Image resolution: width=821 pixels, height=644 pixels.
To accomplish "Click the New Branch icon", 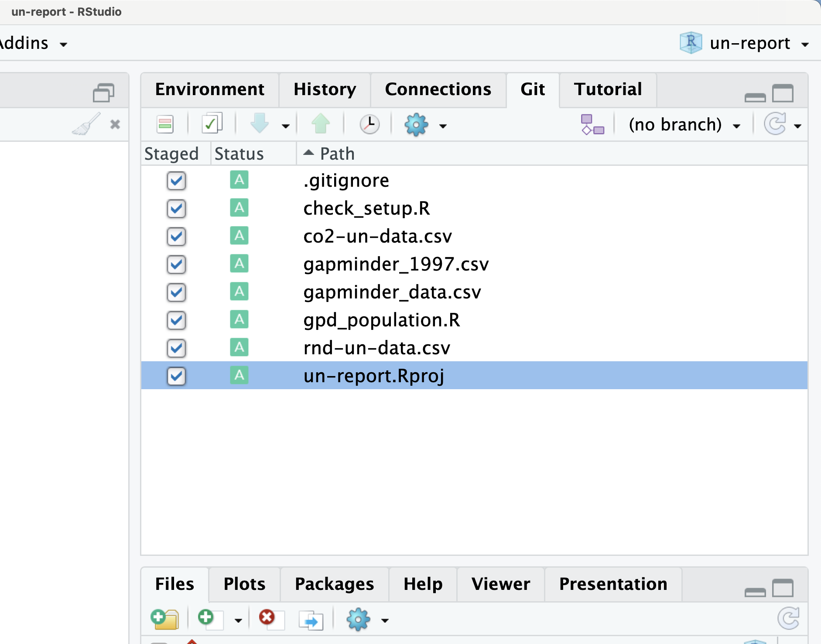I will pyautogui.click(x=592, y=125).
